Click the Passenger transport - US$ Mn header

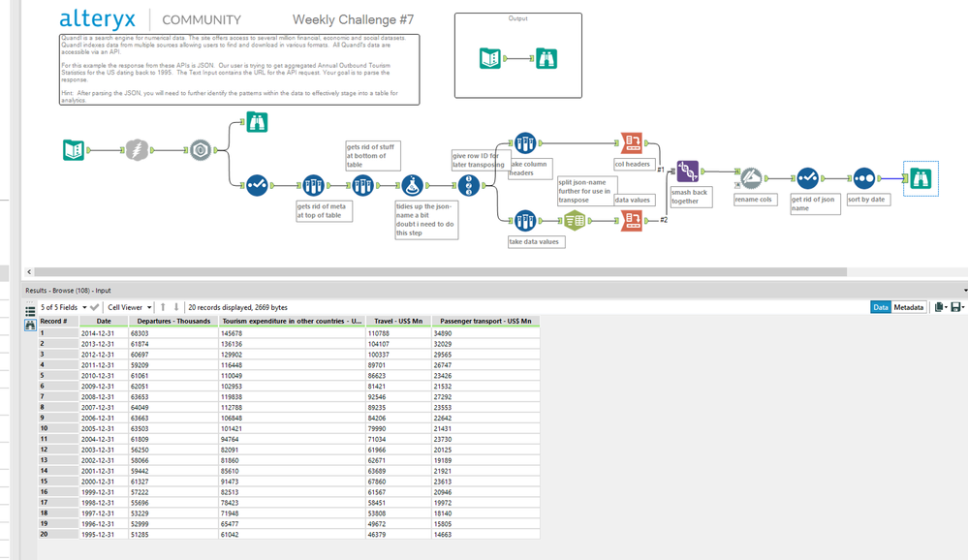click(485, 321)
